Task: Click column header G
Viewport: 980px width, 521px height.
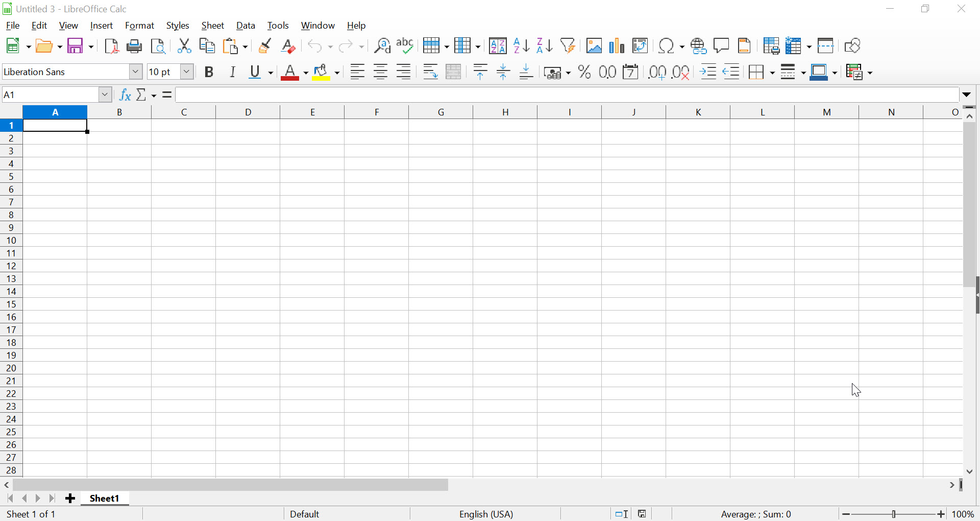Action: (x=441, y=112)
